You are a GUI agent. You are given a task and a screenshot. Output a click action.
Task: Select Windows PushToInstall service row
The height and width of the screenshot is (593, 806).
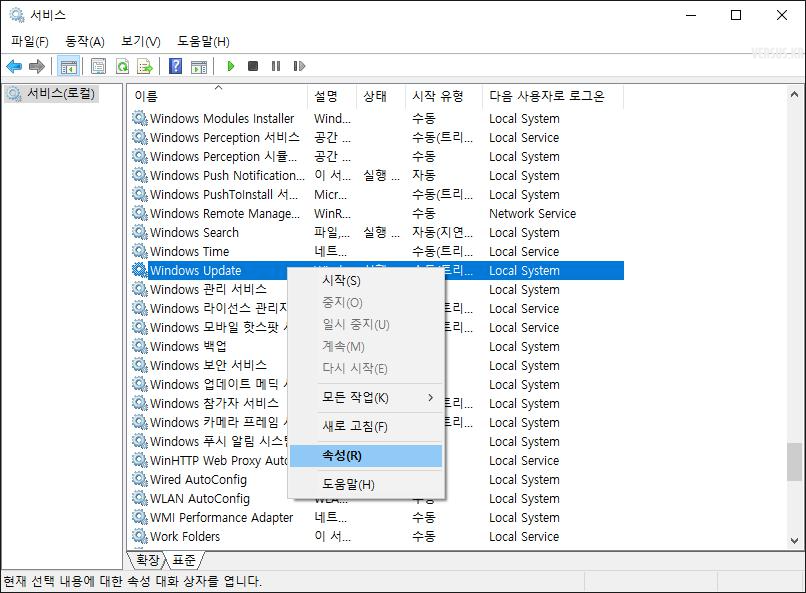point(377,194)
